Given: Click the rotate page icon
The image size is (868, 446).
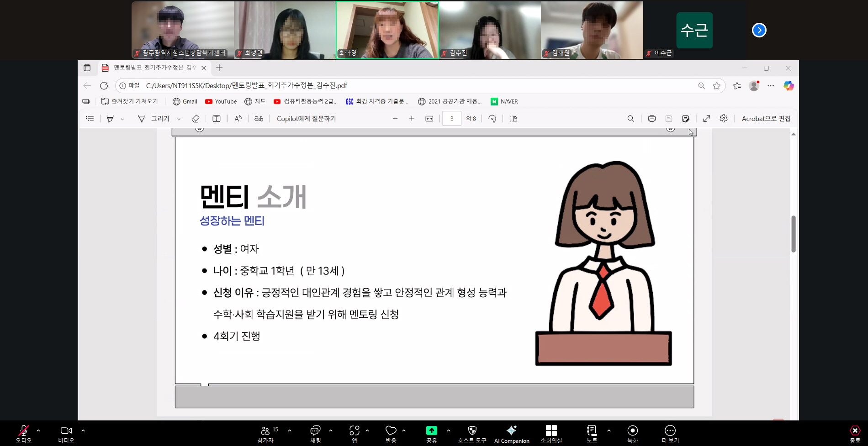Looking at the screenshot, I should [492, 119].
